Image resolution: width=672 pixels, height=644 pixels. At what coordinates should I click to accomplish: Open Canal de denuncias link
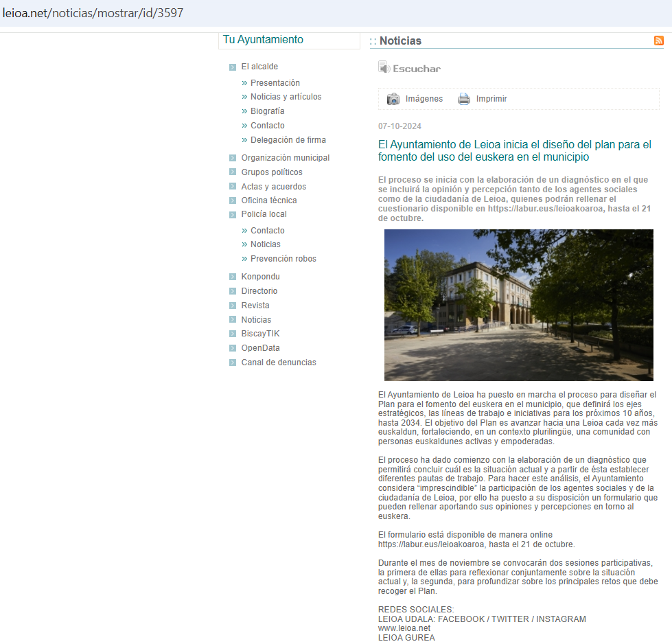pos(278,363)
